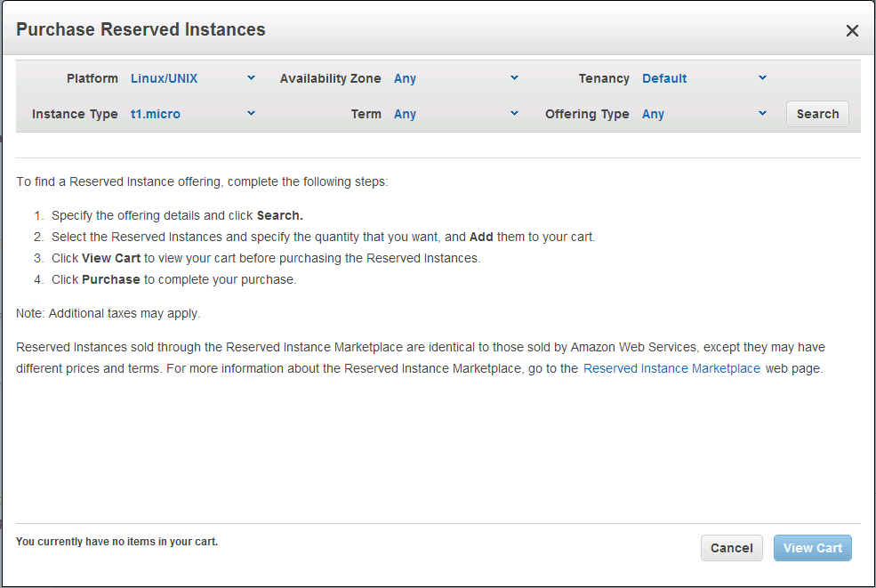Image resolution: width=876 pixels, height=588 pixels.
Task: Click the Purchase Reserved Instances title
Action: point(141,29)
